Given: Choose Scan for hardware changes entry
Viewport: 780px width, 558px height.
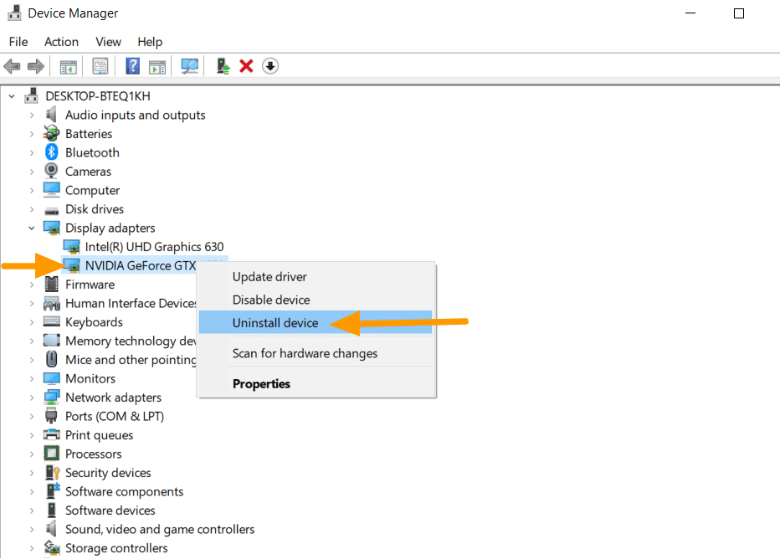Looking at the screenshot, I should click(317, 353).
